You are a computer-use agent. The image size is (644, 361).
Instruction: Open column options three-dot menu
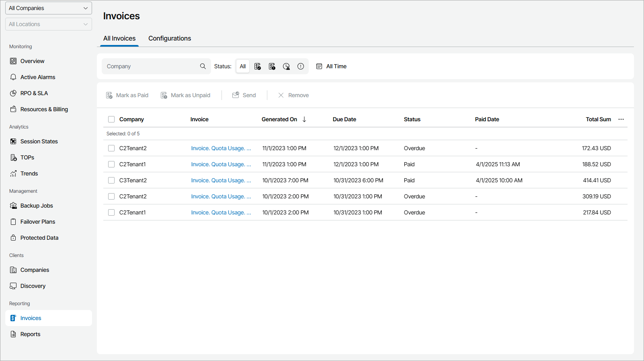[621, 119]
